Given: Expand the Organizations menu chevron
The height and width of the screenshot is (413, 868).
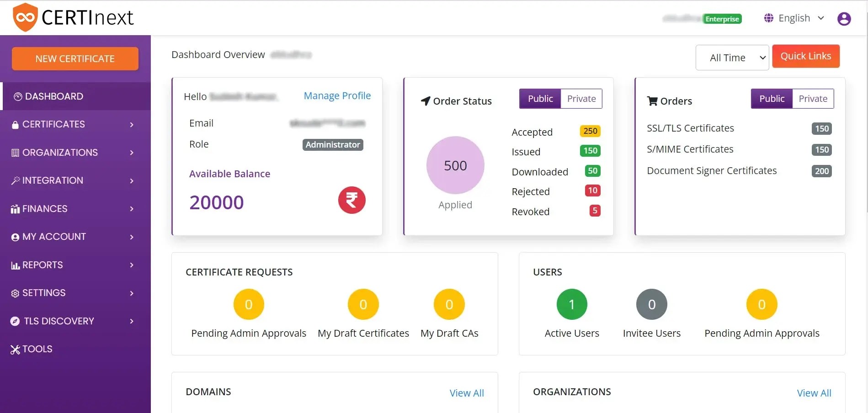Looking at the screenshot, I should (x=132, y=153).
